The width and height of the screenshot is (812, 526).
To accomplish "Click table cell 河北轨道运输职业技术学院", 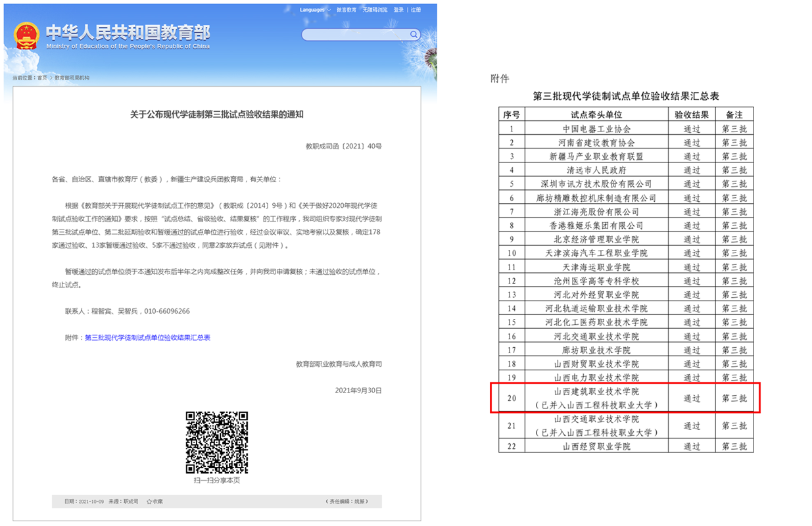I will coord(596,308).
